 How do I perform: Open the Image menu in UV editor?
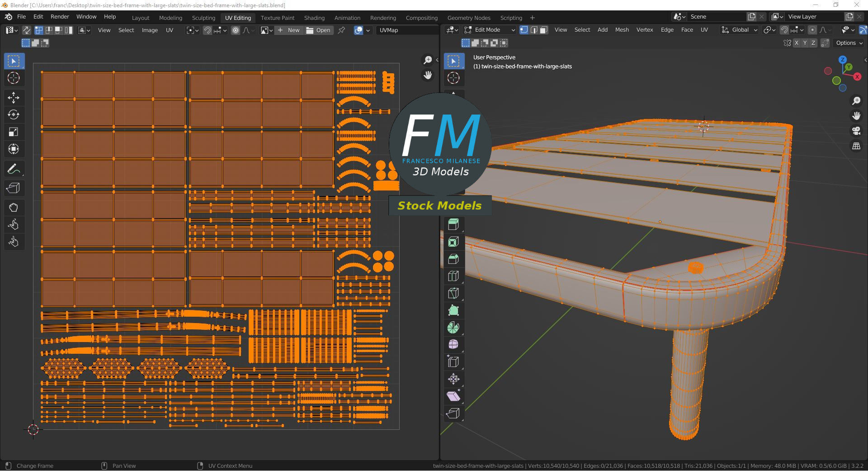[150, 30]
